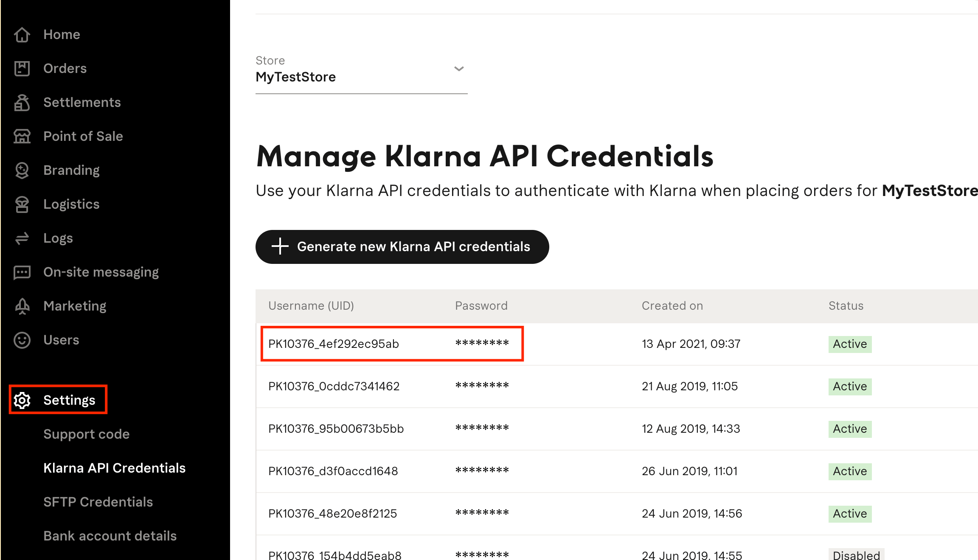Screen dimensions: 978x560
Task: Open Logs using the arrows icon
Action: pyautogui.click(x=22, y=238)
